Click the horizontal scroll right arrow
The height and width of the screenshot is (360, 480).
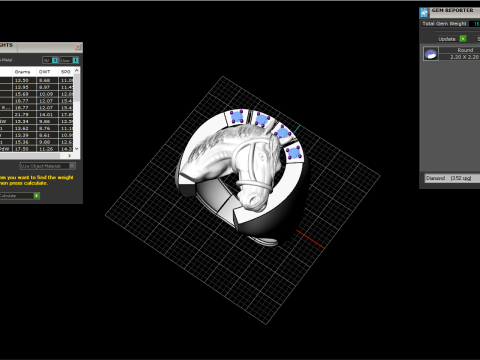point(69,156)
